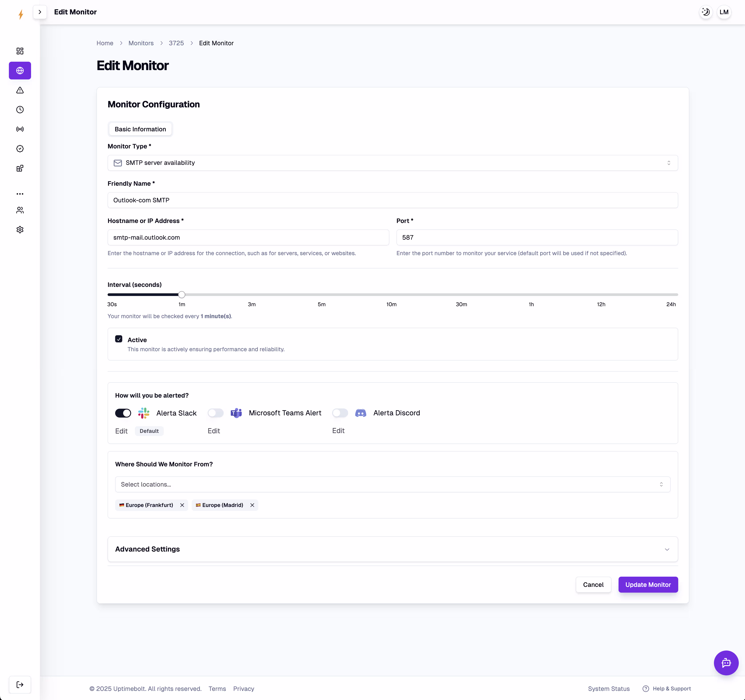This screenshot has width=745, height=700.
Task: Open the dashboard grid icon in sidebar
Action: click(20, 51)
